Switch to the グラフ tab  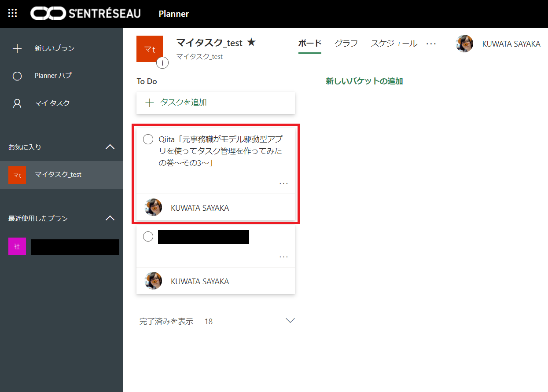346,43
